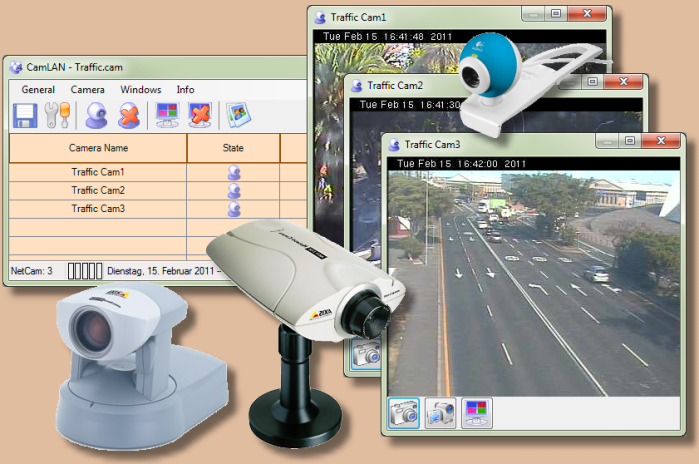Open the Camera menu
This screenshot has width=699, height=464.
[87, 90]
